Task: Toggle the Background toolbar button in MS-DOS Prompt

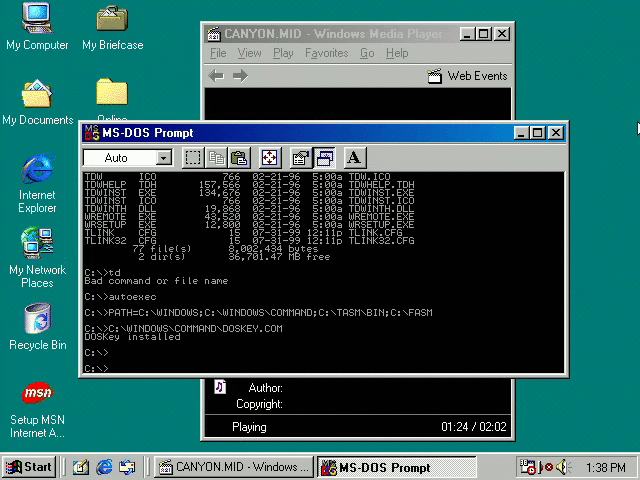Action: tap(324, 158)
